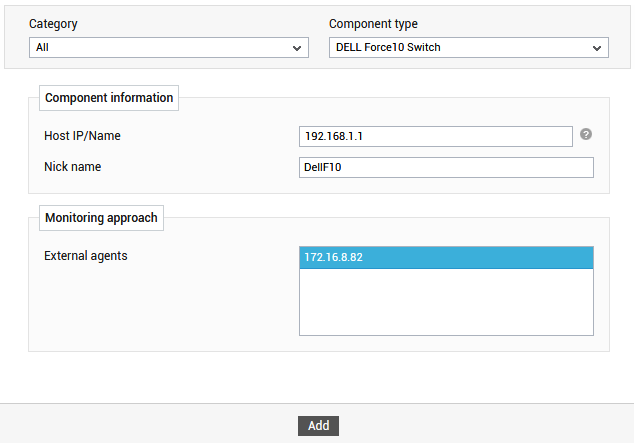Open the Component type combo box

469,47
